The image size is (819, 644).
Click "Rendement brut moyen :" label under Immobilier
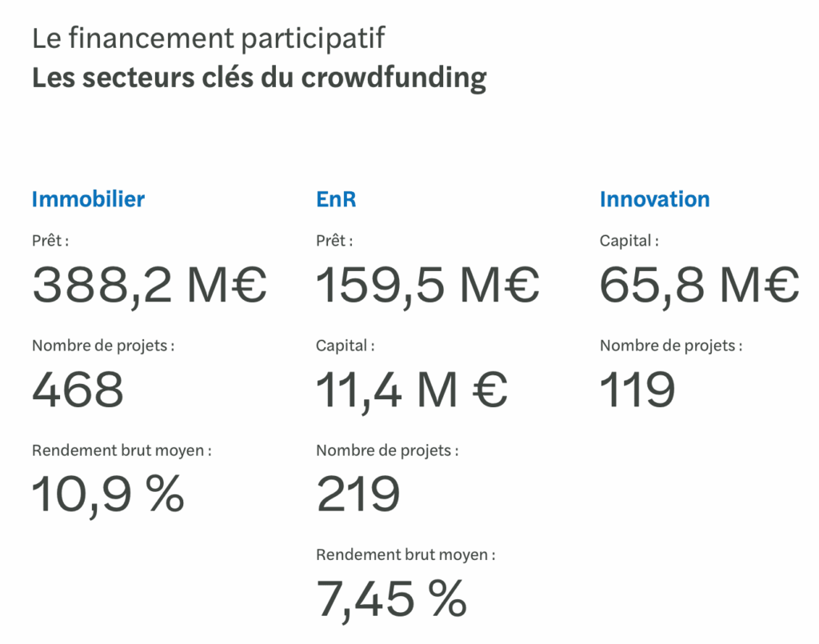click(x=122, y=450)
